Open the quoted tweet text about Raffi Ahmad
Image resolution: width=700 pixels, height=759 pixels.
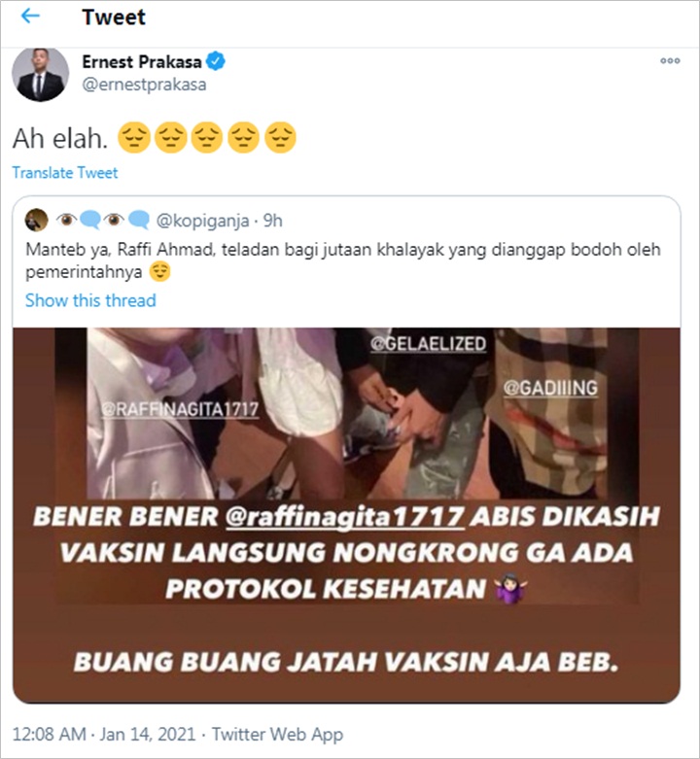(343, 260)
